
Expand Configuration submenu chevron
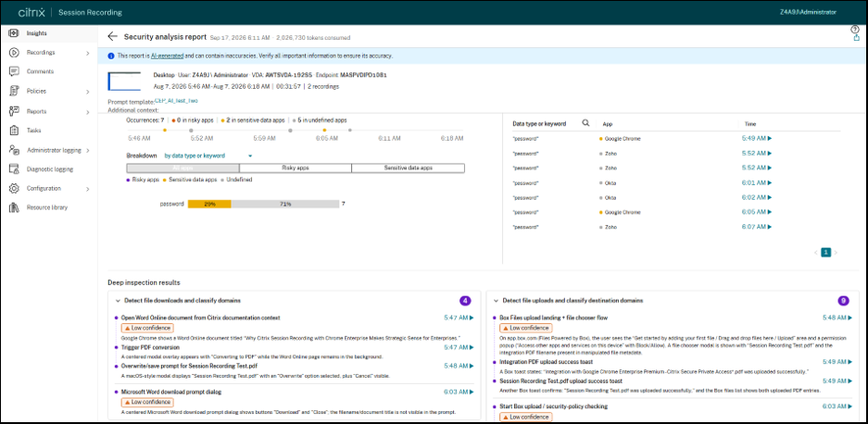(87, 189)
